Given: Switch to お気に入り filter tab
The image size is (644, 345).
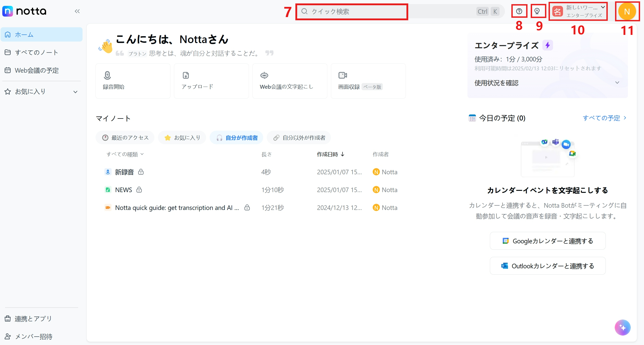Looking at the screenshot, I should tap(182, 138).
